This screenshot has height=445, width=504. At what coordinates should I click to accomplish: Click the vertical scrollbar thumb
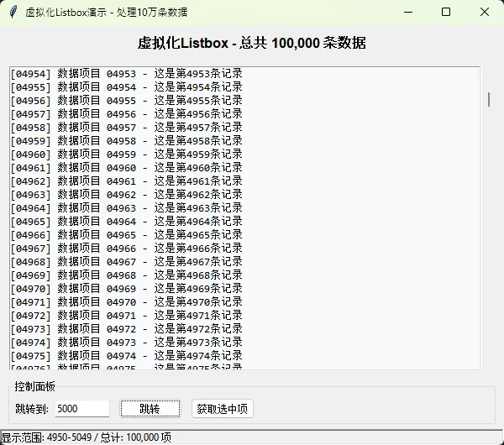click(x=488, y=99)
